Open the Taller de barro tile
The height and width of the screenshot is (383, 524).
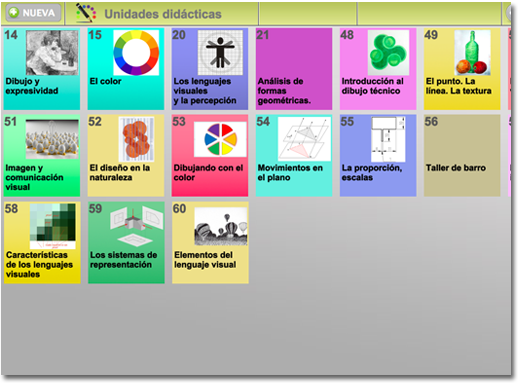462,156
